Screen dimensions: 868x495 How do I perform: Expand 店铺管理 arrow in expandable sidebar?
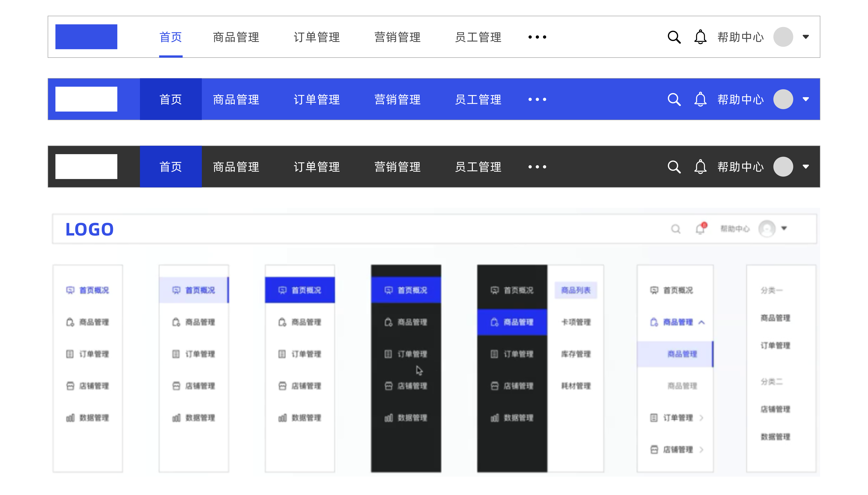pos(701,450)
